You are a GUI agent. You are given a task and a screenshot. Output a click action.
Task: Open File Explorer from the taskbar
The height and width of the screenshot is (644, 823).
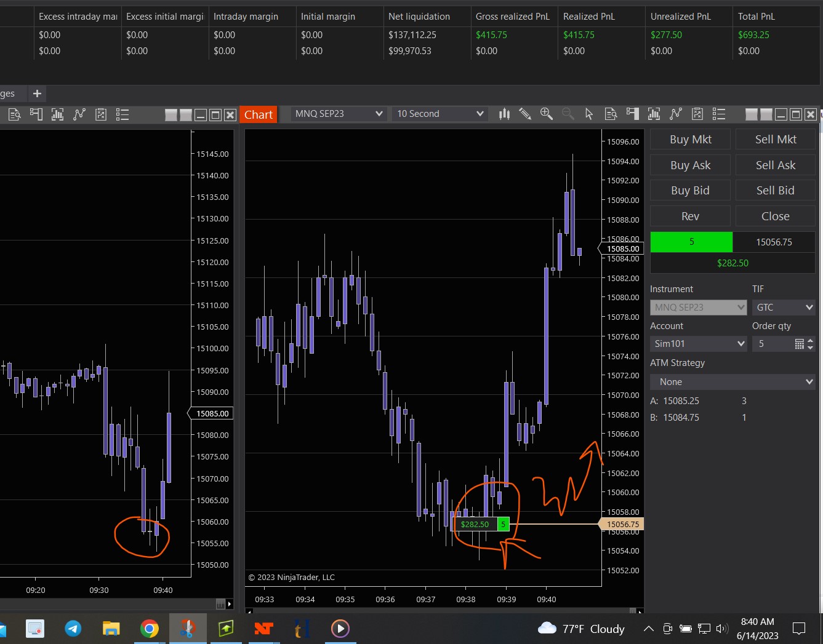111,628
